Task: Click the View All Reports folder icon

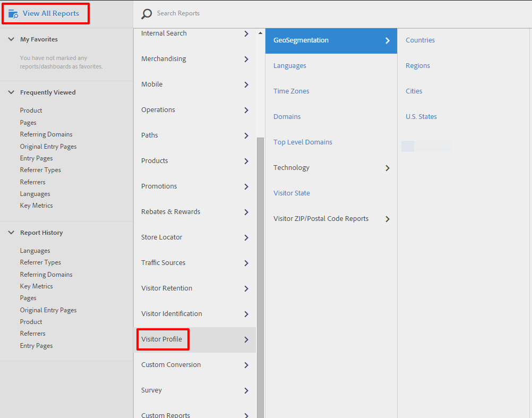Action: (x=13, y=14)
